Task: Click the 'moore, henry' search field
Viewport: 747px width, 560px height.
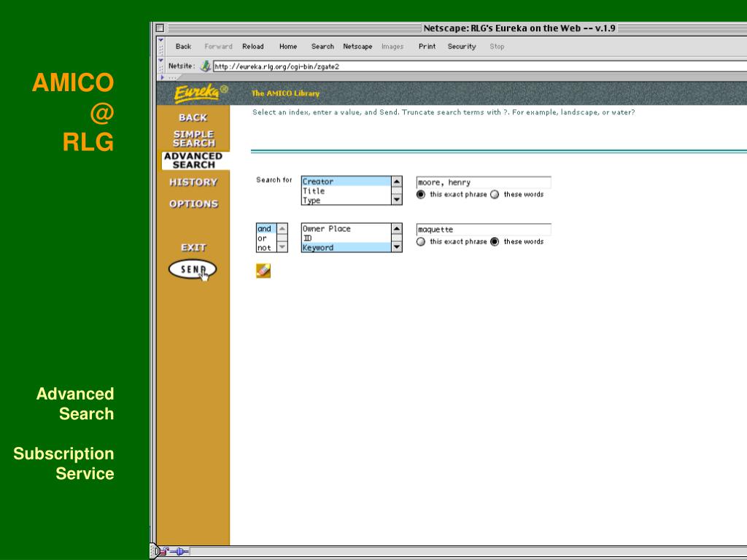Action: 484,182
